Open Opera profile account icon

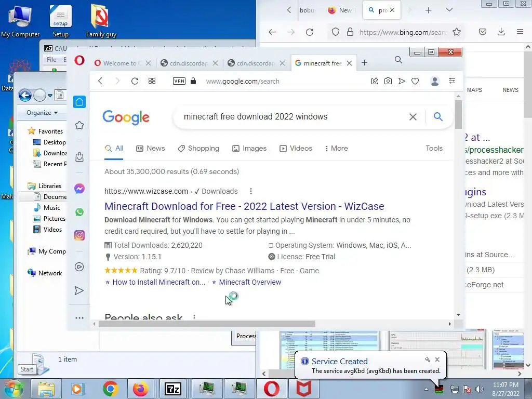tap(435, 81)
